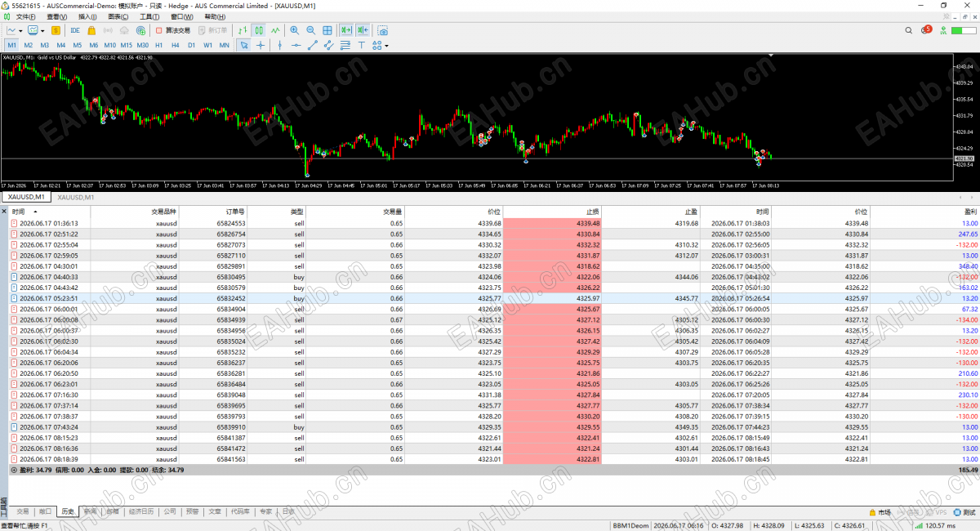This screenshot has width=980, height=531.
Task: Click the zoom out magnifier icon
Action: pyautogui.click(x=310, y=30)
